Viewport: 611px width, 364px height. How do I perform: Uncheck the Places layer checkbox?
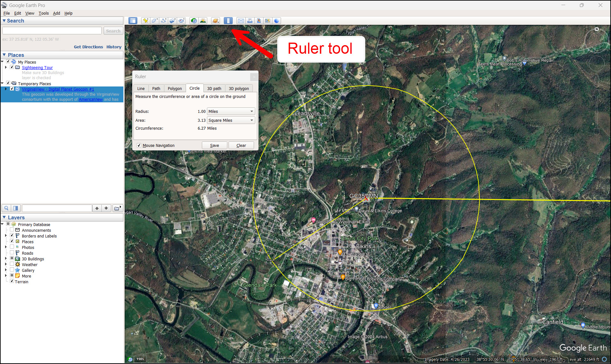12,241
